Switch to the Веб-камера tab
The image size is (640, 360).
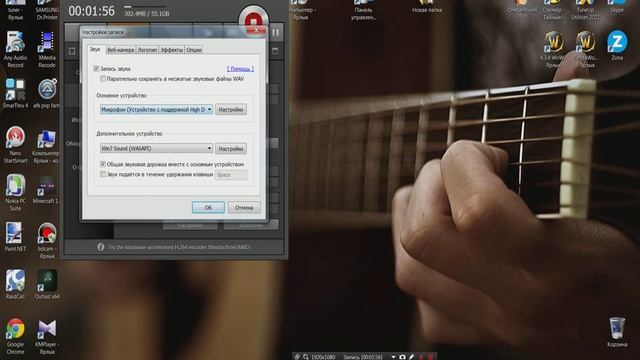coord(120,50)
